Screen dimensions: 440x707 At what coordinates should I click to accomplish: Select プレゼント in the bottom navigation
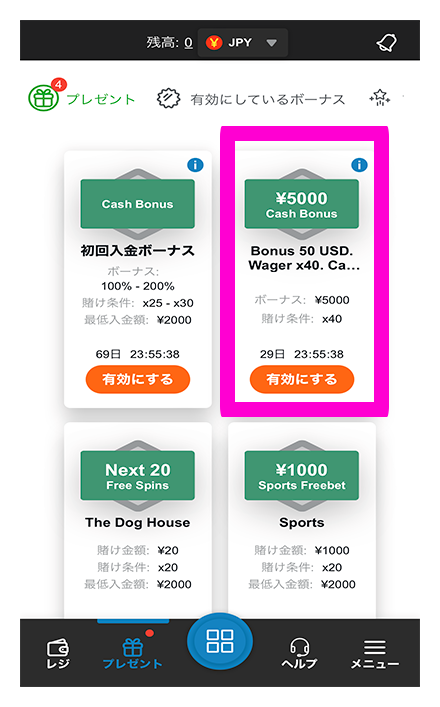(x=133, y=653)
